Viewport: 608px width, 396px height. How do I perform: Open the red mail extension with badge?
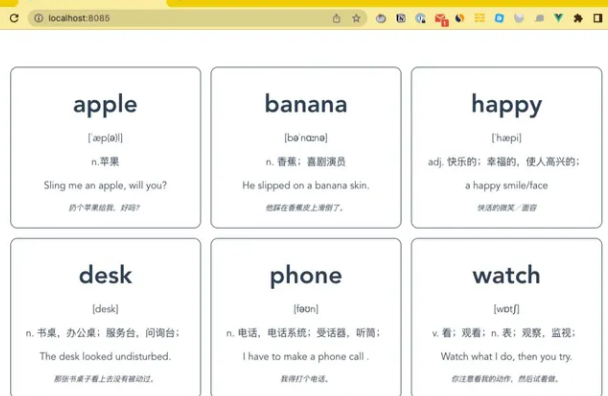[441, 19]
